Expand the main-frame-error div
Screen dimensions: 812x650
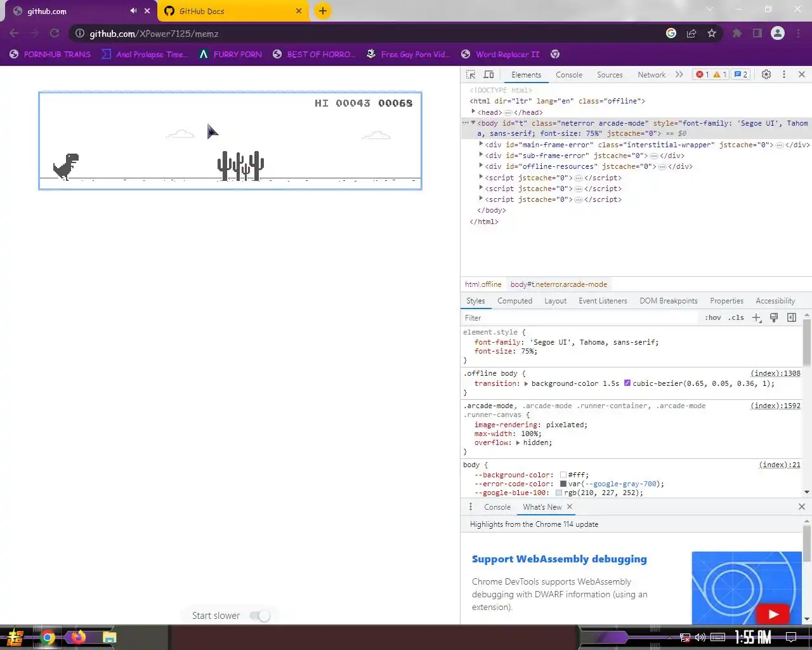(x=481, y=144)
